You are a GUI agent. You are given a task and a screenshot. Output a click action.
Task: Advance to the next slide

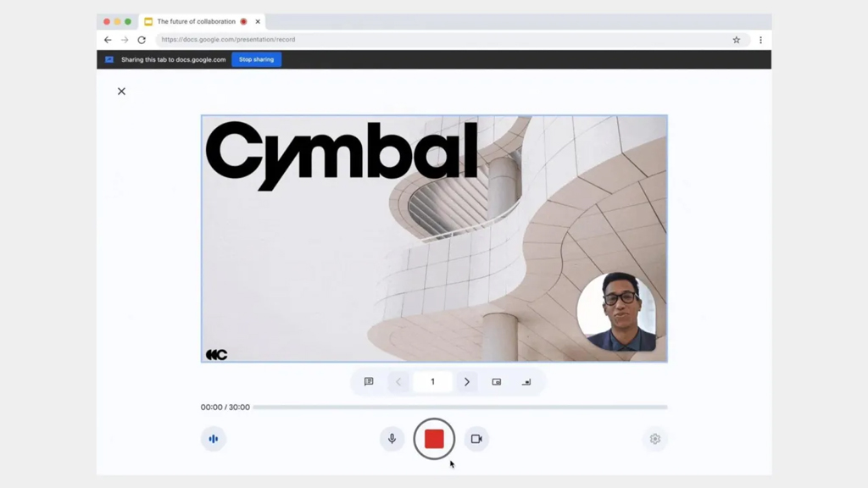point(467,382)
